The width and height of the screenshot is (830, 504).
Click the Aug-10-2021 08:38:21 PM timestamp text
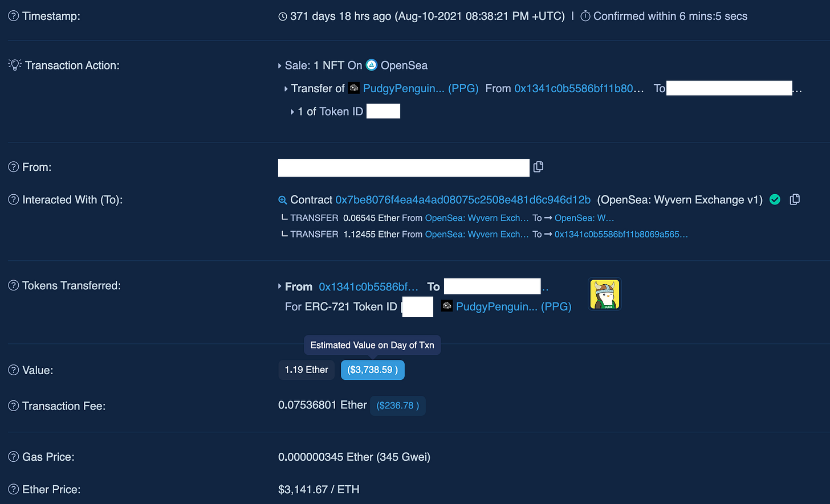pyautogui.click(x=481, y=16)
